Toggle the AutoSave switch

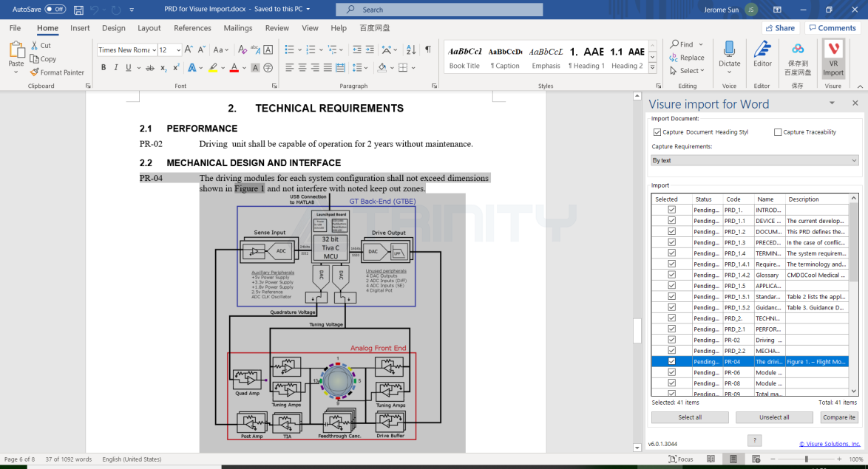pyautogui.click(x=55, y=10)
